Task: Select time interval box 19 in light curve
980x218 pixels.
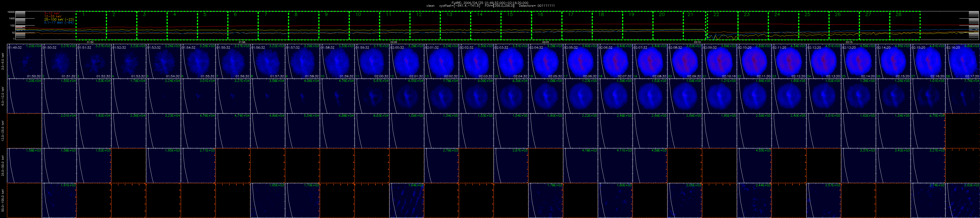Action: pyautogui.click(x=638, y=26)
